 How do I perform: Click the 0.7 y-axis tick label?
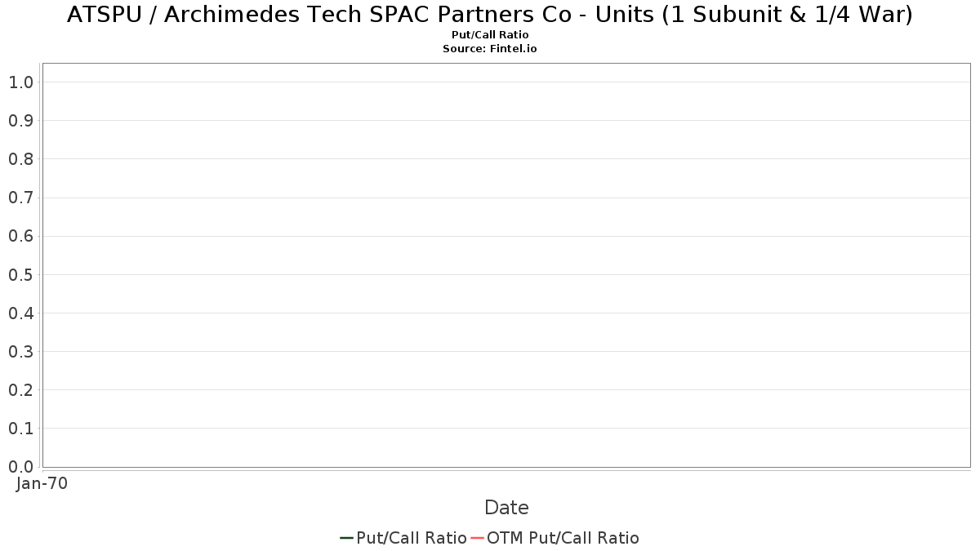coord(20,198)
